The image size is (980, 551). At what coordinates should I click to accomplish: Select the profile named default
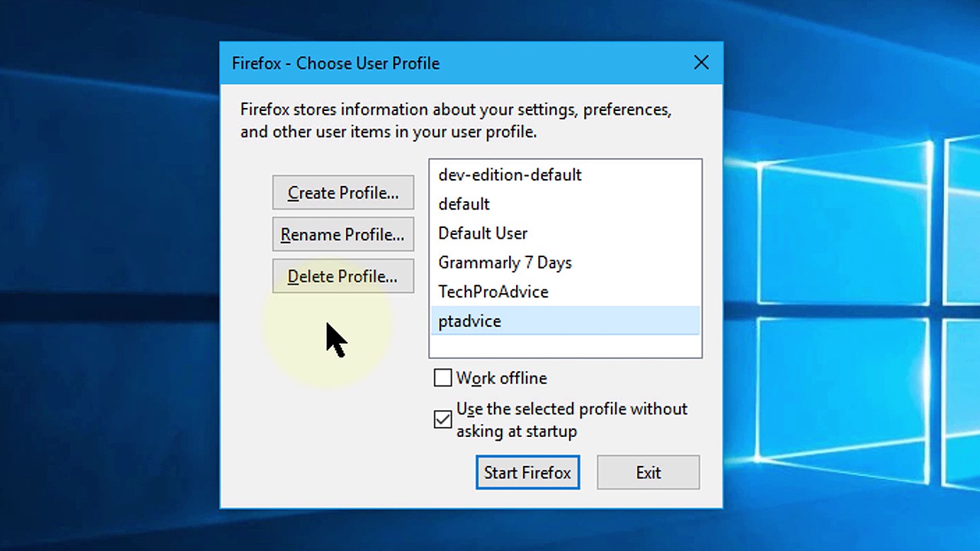pyautogui.click(x=565, y=204)
